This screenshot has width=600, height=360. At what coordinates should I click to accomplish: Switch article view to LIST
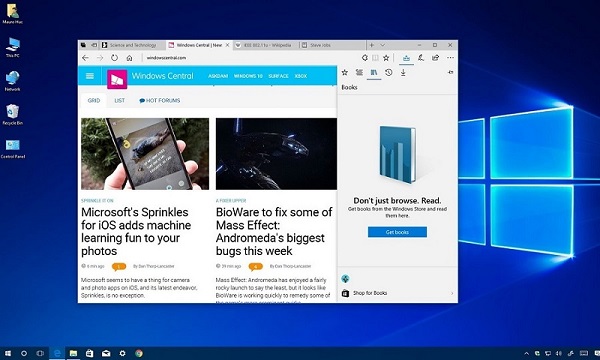(119, 100)
